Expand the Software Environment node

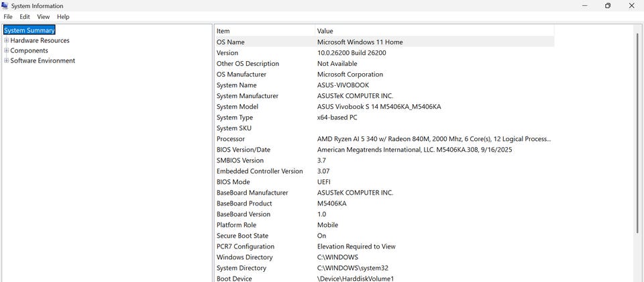point(7,60)
